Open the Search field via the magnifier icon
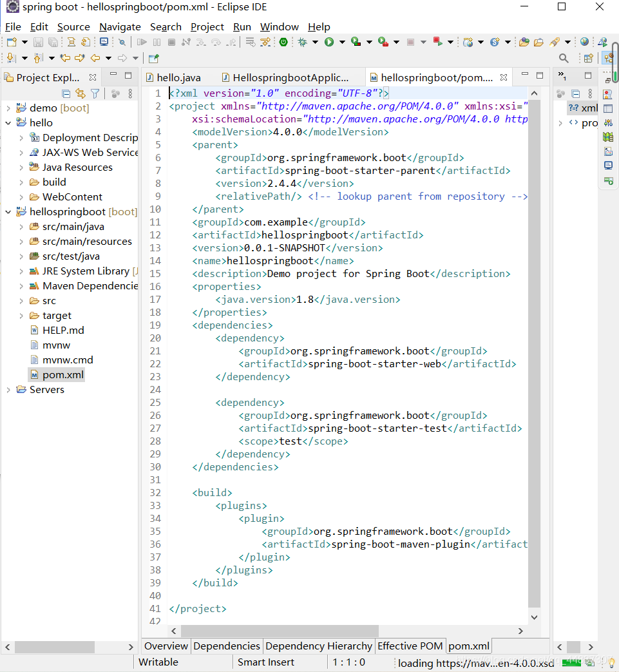The height and width of the screenshot is (672, 619). coord(564,58)
